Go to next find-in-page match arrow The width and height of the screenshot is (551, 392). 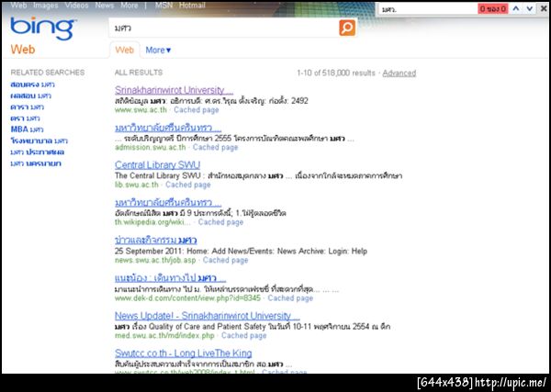pyautogui.click(x=530, y=9)
